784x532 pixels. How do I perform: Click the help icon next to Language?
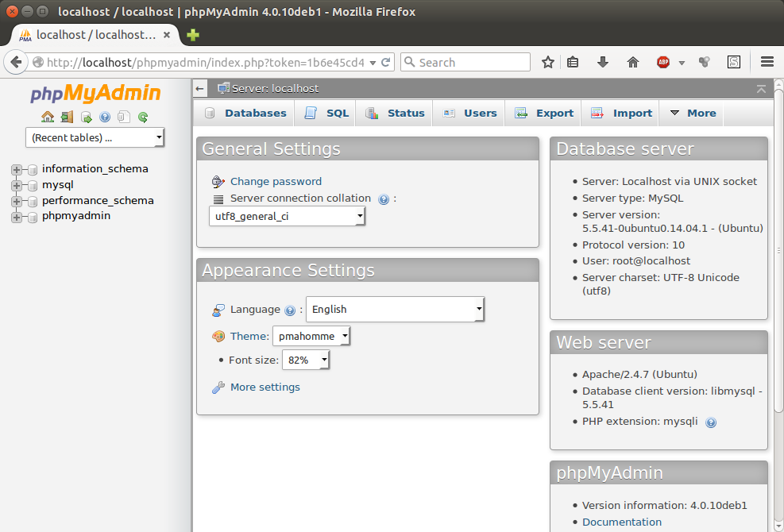coord(290,310)
